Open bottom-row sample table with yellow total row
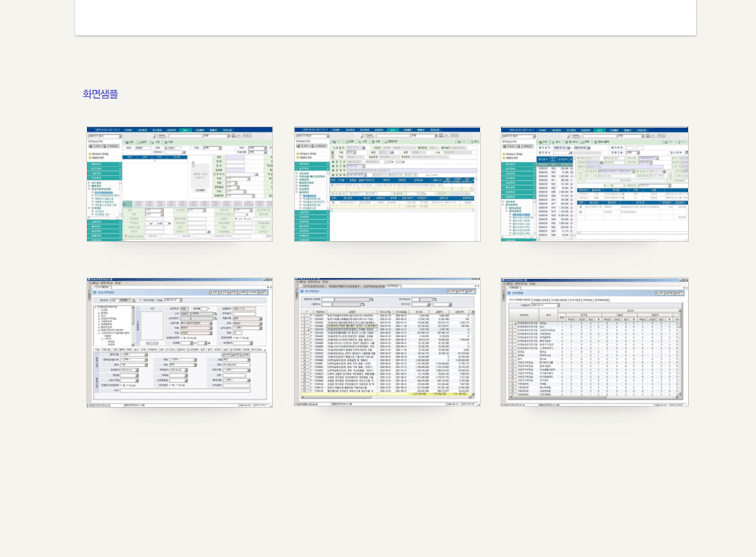This screenshot has width=756, height=557. tap(387, 342)
